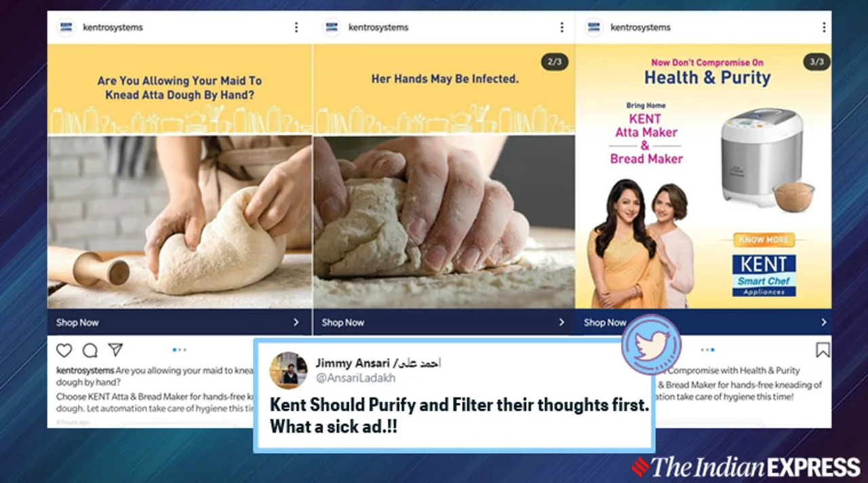Open options menu on second kentrosystems post
The height and width of the screenshot is (483, 868).
(561, 27)
